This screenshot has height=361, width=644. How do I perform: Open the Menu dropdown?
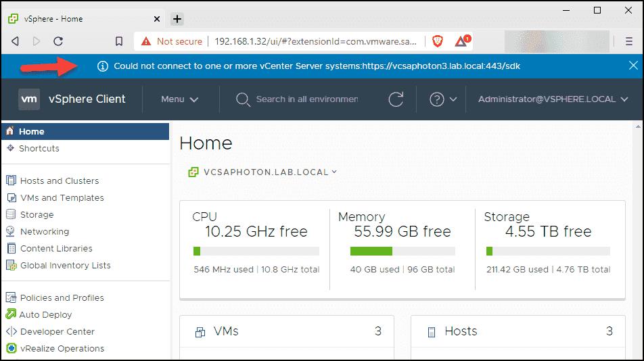[x=179, y=99]
